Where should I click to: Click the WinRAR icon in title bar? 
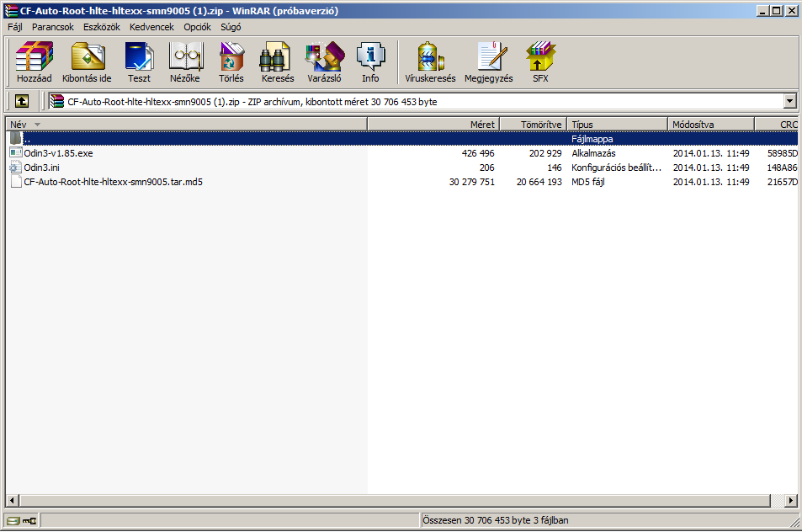[11, 10]
